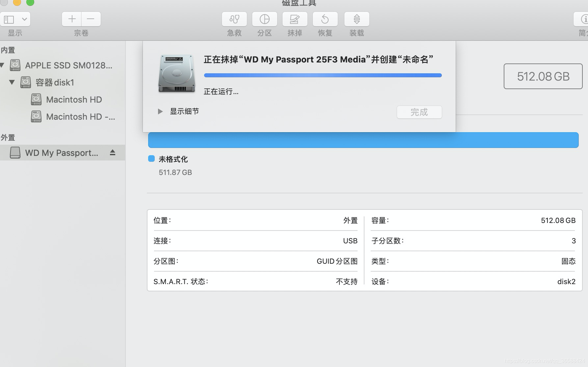Click the 内置 sidebar section header
Image resolution: width=588 pixels, height=367 pixels.
[x=8, y=50]
